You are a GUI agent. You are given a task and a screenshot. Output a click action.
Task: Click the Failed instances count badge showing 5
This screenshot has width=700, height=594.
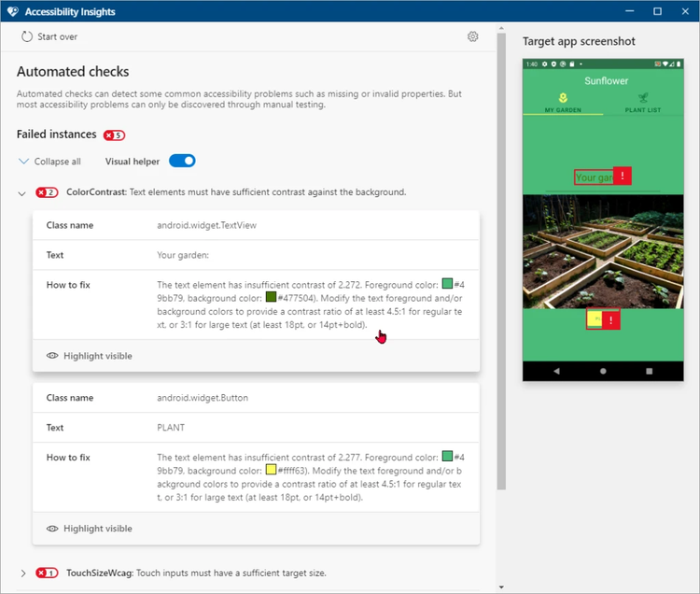pos(114,134)
